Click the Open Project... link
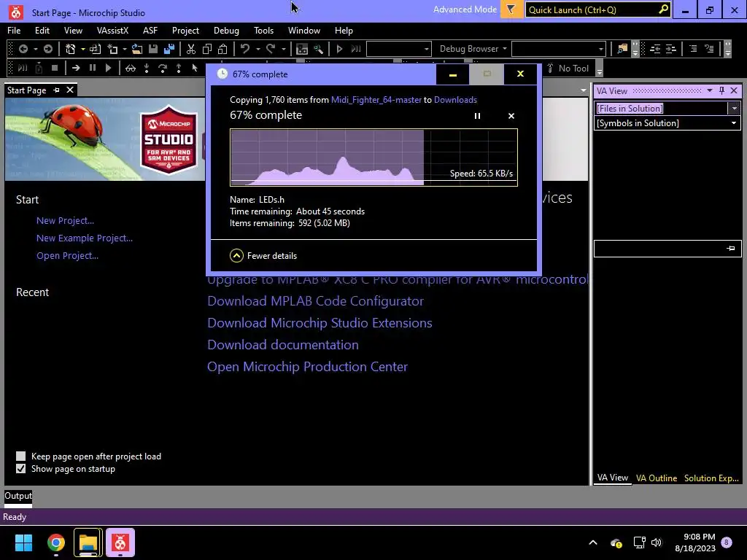 (x=67, y=256)
